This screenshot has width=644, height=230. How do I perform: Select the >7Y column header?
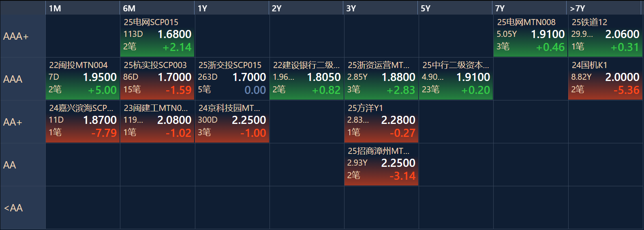pos(604,8)
